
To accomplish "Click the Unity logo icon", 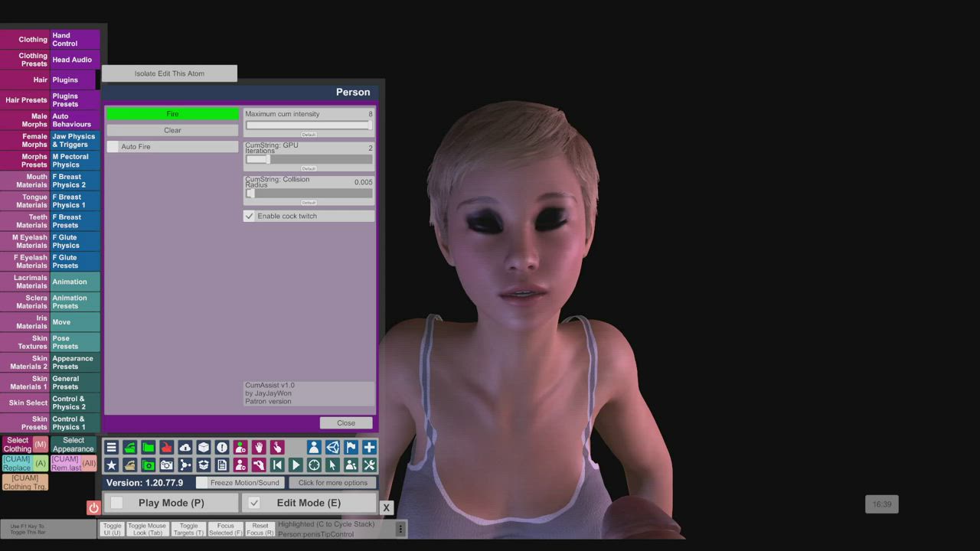I will point(332,448).
